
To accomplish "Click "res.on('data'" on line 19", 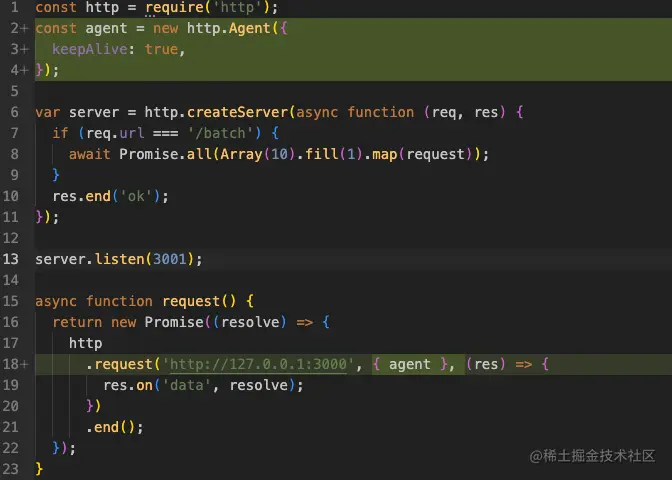I will pyautogui.click(x=157, y=385).
